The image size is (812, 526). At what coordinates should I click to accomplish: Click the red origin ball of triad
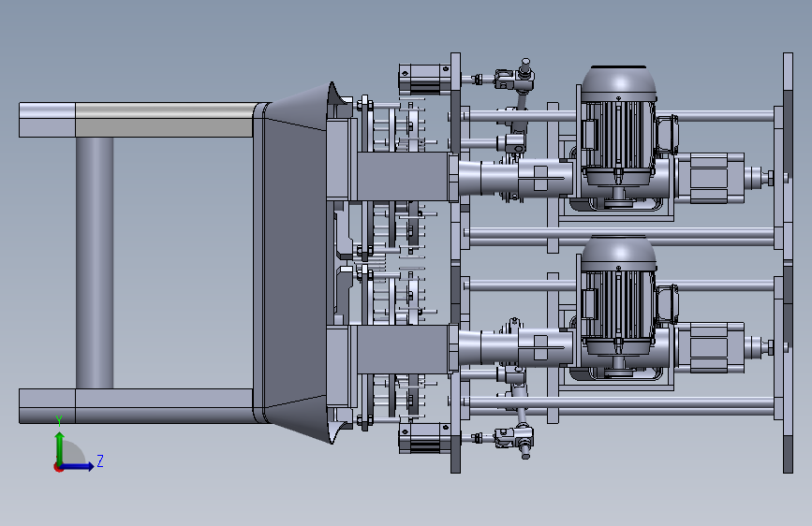tap(58, 467)
